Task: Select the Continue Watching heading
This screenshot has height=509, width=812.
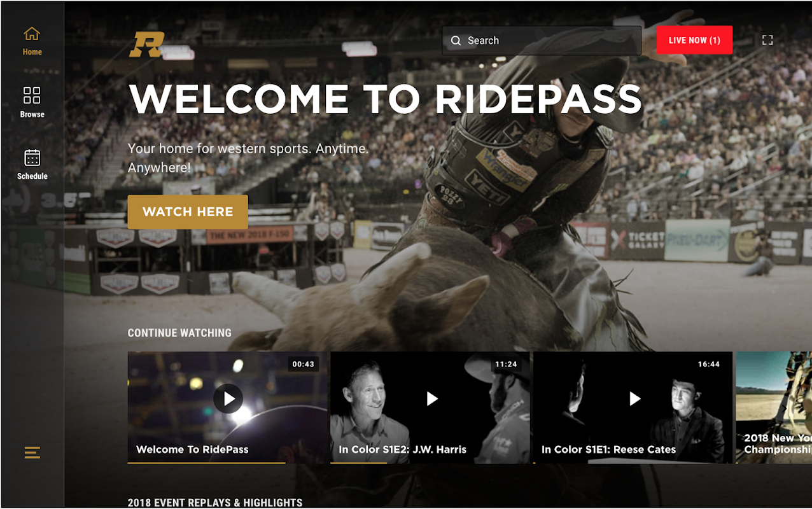Action: 179,333
